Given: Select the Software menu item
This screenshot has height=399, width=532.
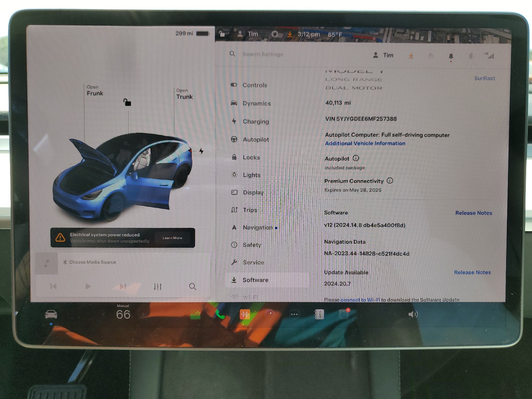Looking at the screenshot, I should (267, 280).
